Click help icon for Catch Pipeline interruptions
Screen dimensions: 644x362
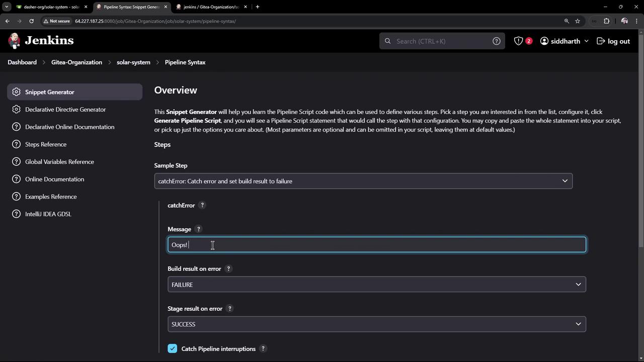click(x=263, y=349)
